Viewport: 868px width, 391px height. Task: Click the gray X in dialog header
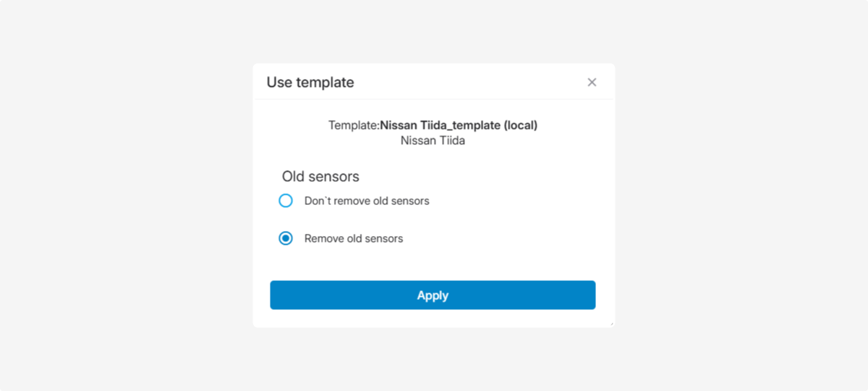click(592, 83)
